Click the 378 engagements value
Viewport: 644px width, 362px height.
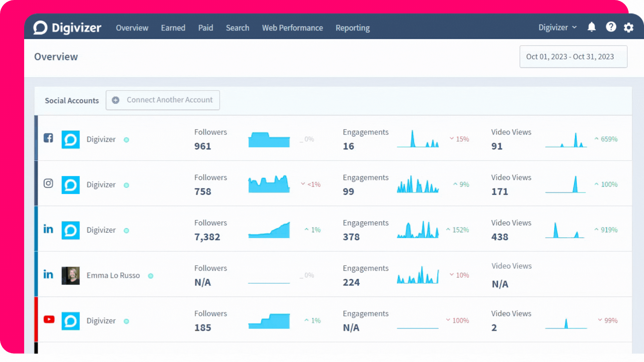pyautogui.click(x=351, y=237)
